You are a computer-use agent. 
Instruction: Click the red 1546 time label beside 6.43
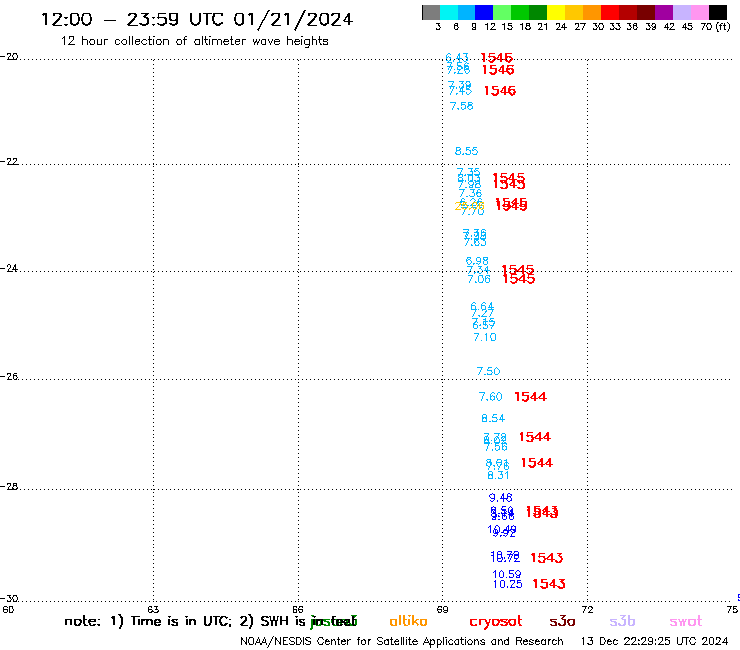point(496,58)
